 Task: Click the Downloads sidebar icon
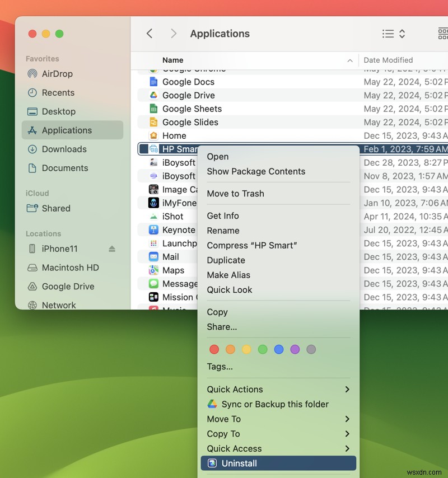tap(32, 149)
